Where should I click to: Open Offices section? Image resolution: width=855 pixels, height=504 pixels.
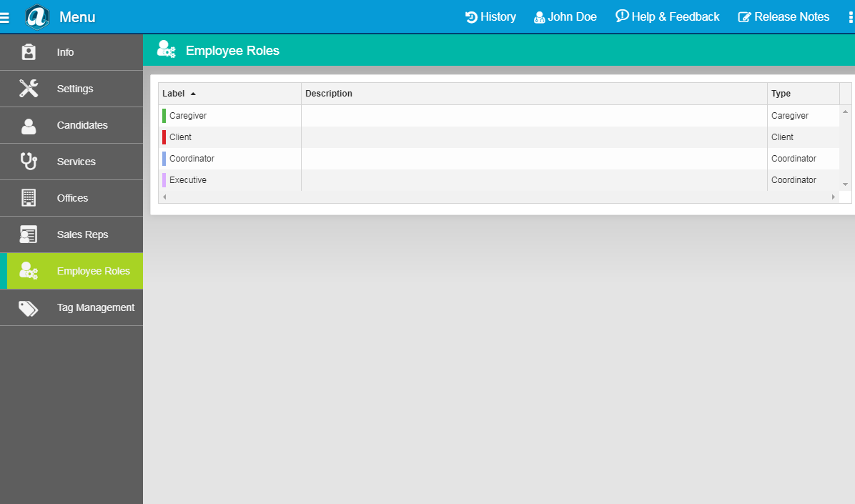[71, 199]
